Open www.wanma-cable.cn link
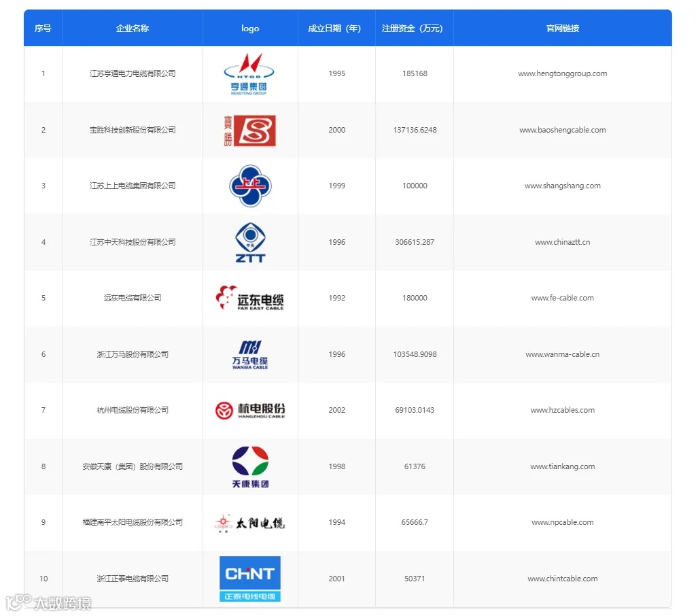 [x=562, y=354]
